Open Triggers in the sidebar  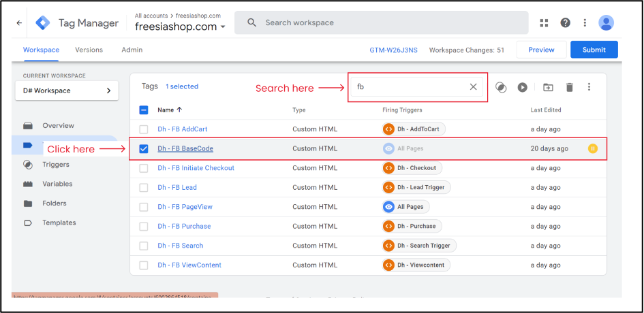coord(55,165)
